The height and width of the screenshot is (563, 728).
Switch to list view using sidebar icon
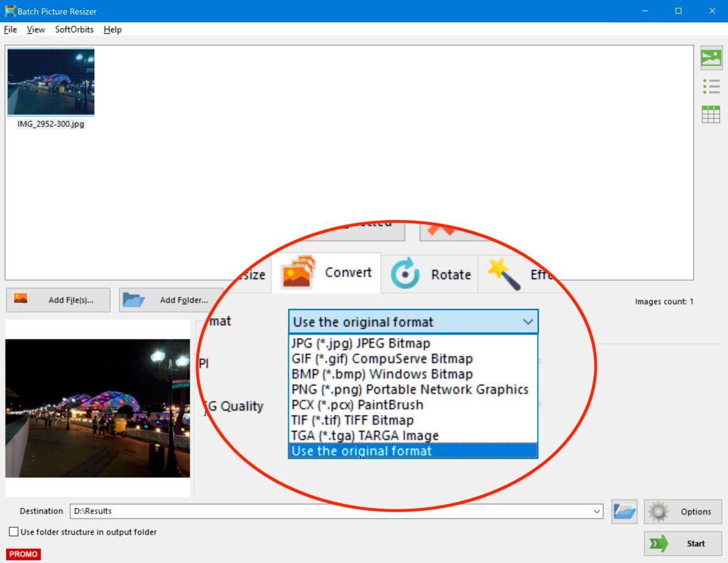(711, 86)
